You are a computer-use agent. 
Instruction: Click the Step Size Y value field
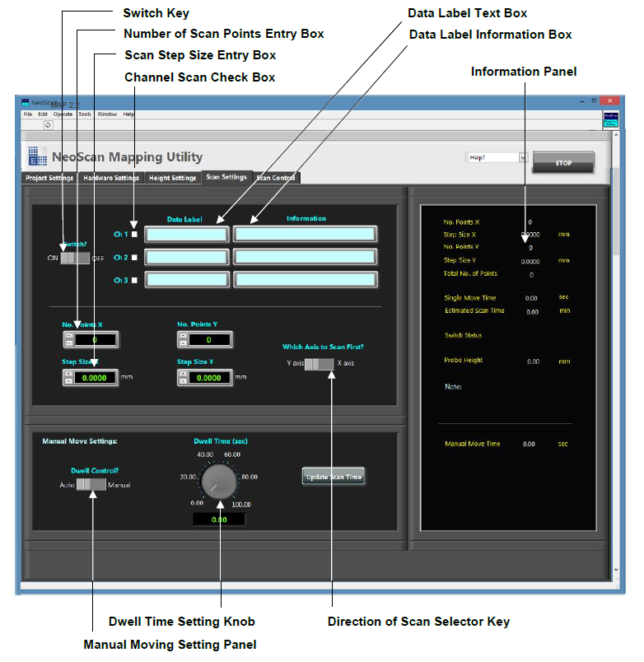pos(209,378)
